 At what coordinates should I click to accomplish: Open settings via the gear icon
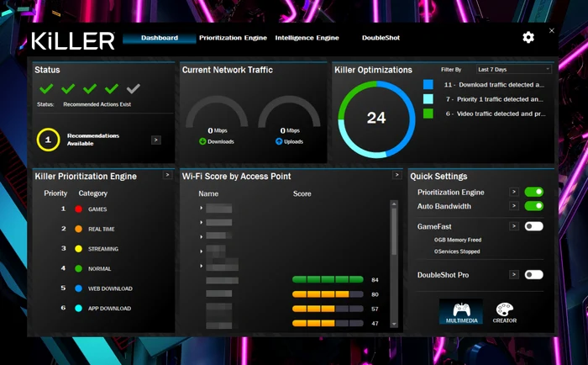(x=528, y=37)
